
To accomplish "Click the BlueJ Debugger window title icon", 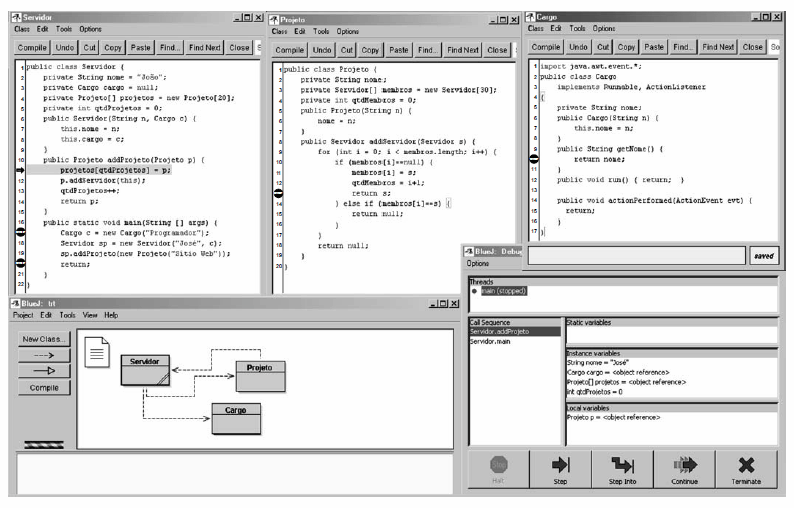I will coord(469,252).
